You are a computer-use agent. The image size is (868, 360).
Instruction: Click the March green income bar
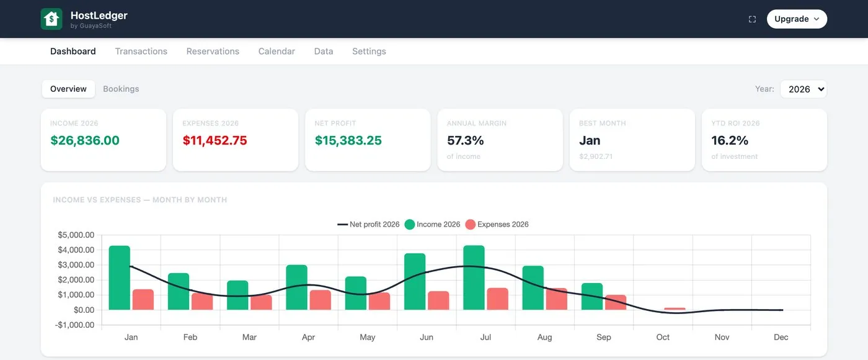click(237, 295)
